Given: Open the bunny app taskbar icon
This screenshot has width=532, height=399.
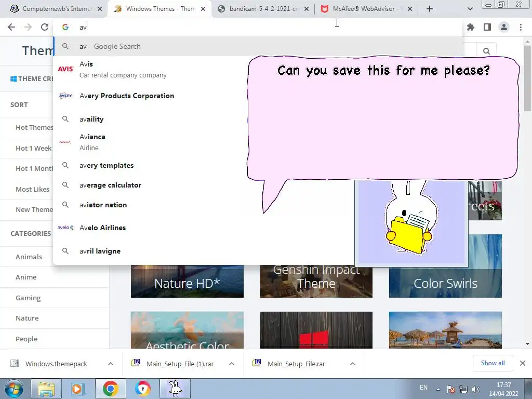Looking at the screenshot, I should 175,389.
